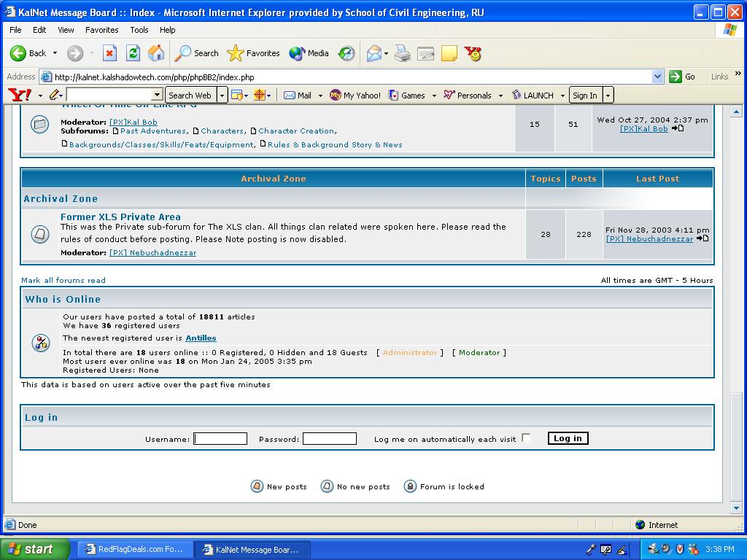Open the Help menu

167,29
